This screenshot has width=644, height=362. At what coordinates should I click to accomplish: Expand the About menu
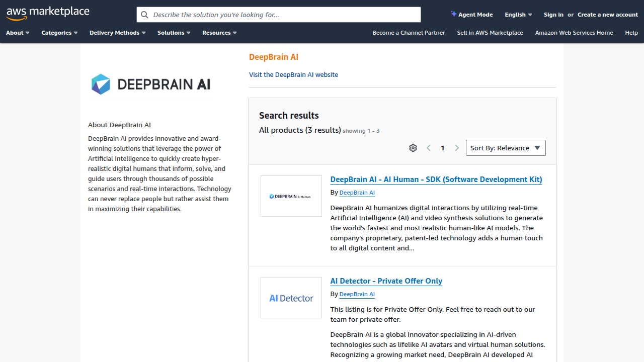(x=18, y=33)
